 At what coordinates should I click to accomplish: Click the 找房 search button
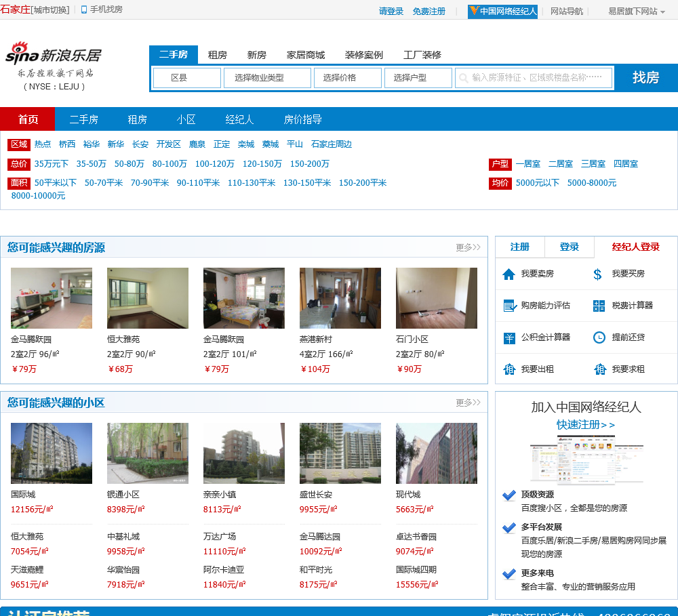pos(645,78)
